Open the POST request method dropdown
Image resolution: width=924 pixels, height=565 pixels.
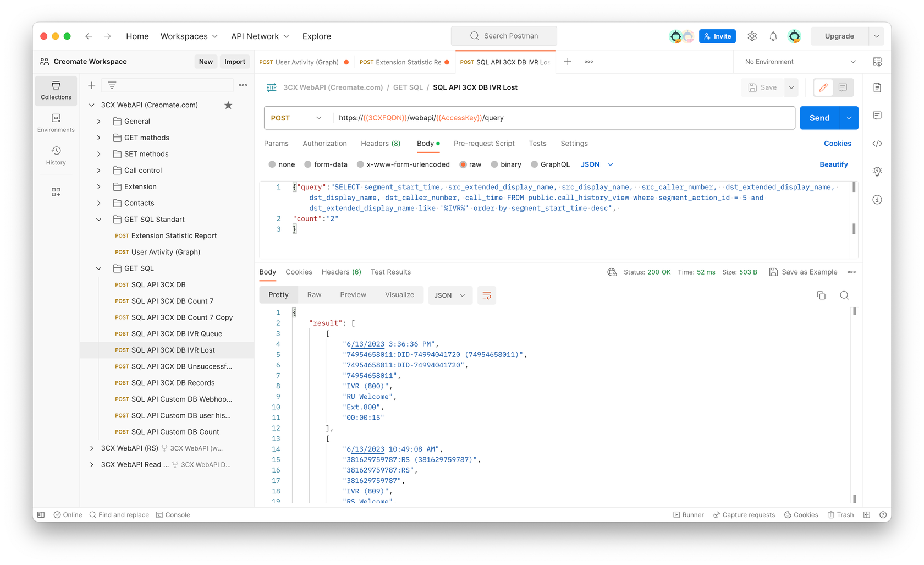click(297, 118)
